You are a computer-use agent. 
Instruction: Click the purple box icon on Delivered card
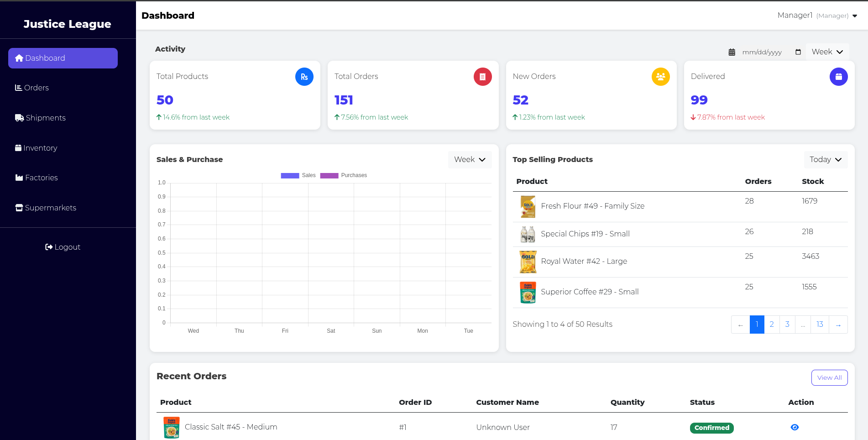click(838, 77)
